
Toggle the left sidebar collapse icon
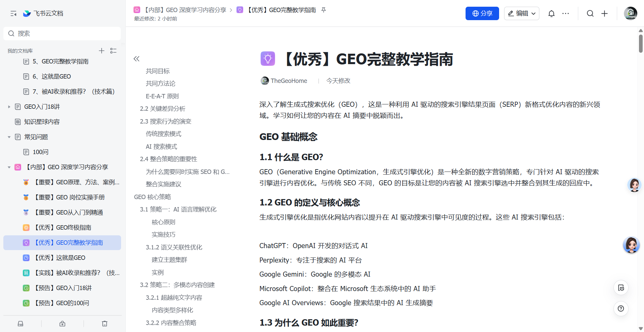point(13,13)
